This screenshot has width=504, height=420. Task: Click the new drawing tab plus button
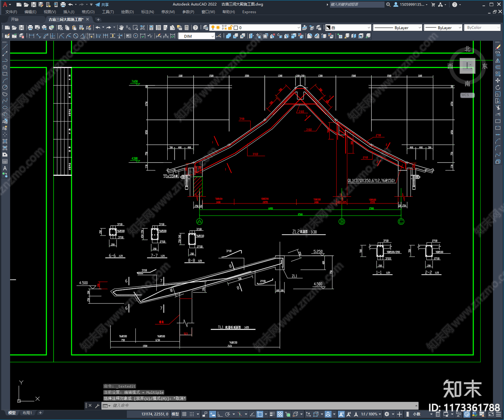point(98,20)
